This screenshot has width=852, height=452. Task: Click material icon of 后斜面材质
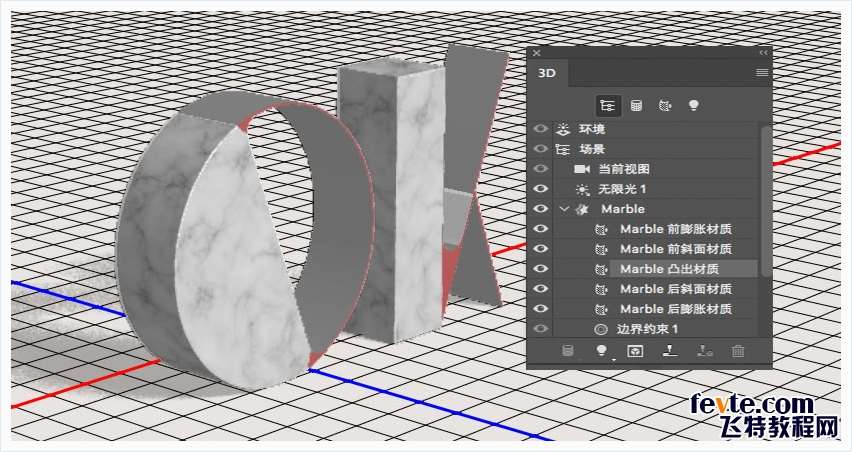tap(601, 289)
